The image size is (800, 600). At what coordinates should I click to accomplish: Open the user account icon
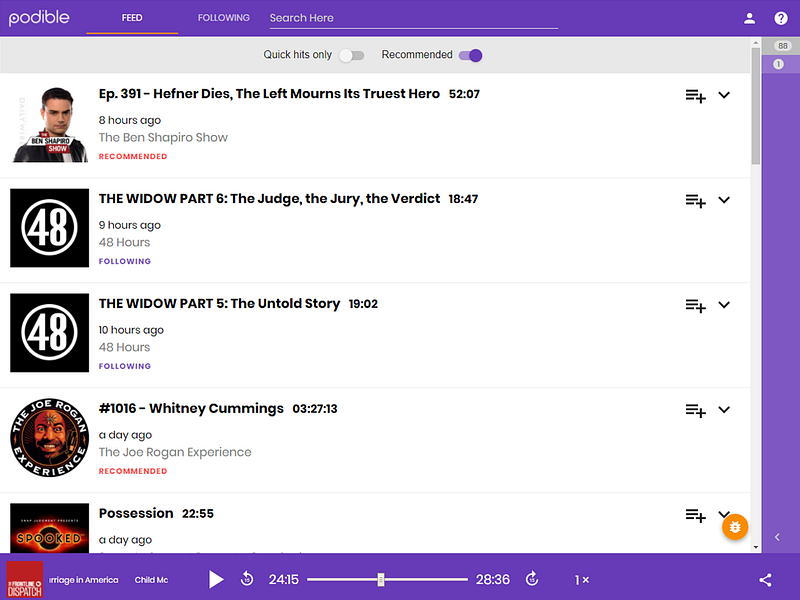[x=749, y=18]
